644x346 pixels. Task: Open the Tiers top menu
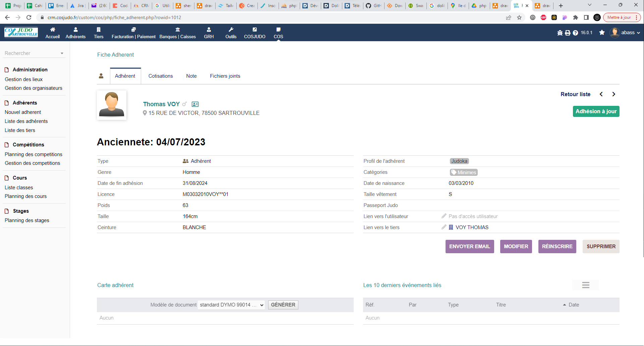click(x=99, y=33)
